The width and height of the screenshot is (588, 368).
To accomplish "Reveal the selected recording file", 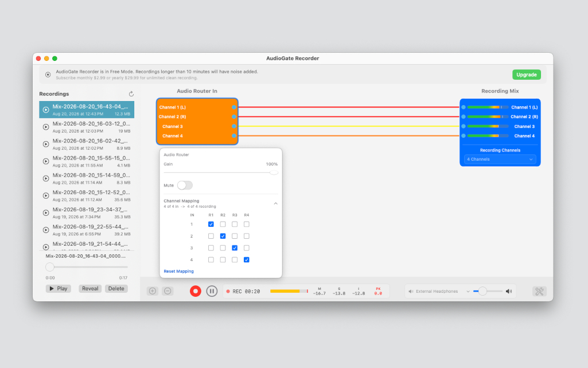I will click(x=90, y=288).
